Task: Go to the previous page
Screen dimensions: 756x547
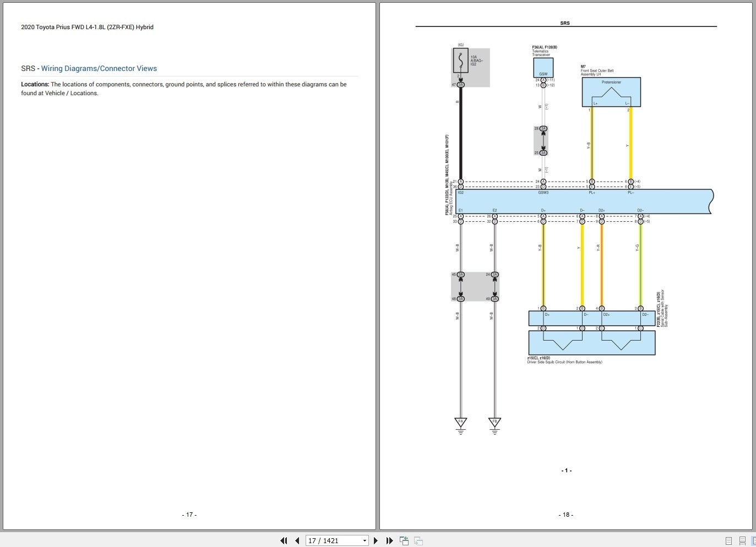Action: point(297,540)
